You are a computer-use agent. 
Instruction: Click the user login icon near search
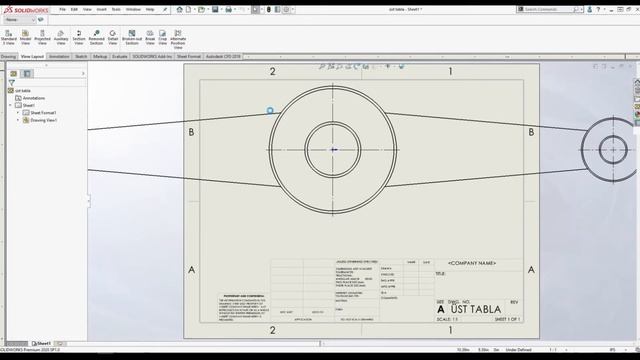click(589, 9)
